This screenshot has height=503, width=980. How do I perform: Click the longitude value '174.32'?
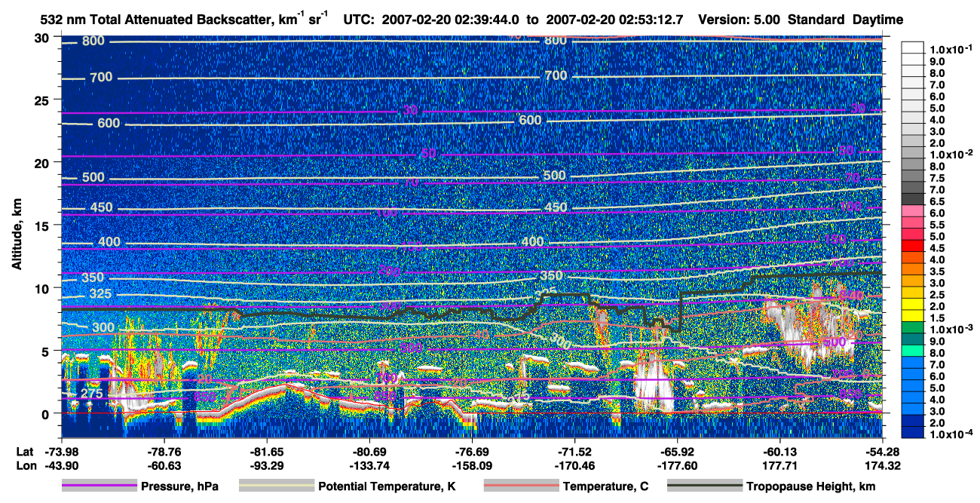coord(883,465)
